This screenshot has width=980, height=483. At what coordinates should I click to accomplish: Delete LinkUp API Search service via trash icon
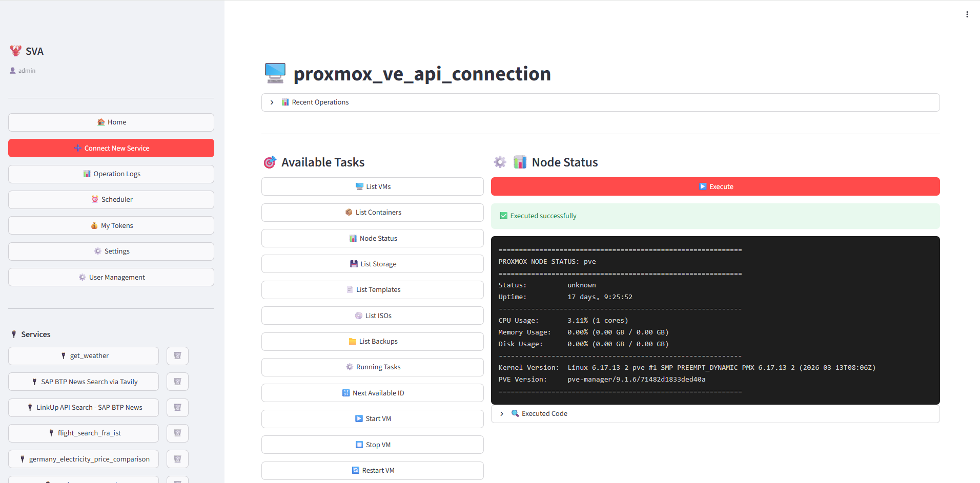tap(177, 408)
